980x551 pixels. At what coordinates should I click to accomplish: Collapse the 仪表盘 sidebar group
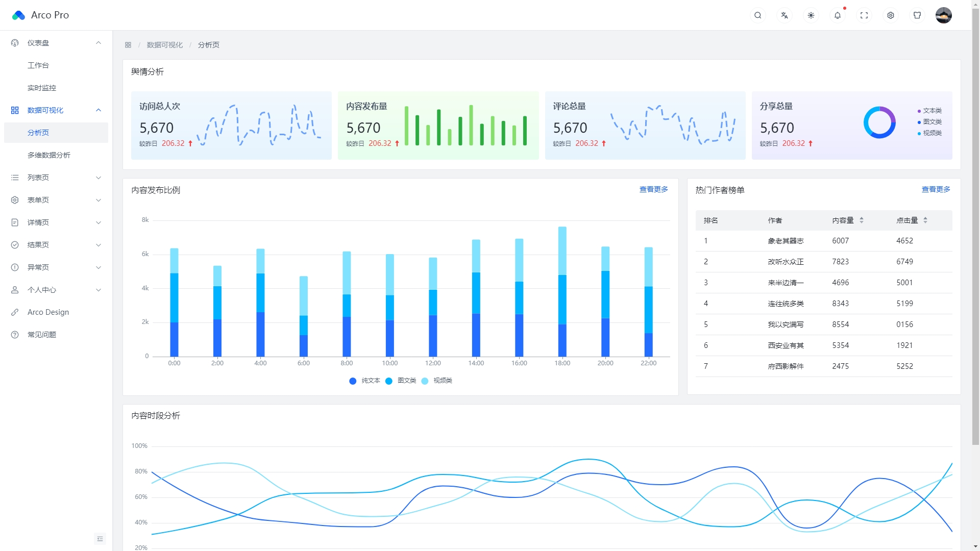[x=56, y=43]
